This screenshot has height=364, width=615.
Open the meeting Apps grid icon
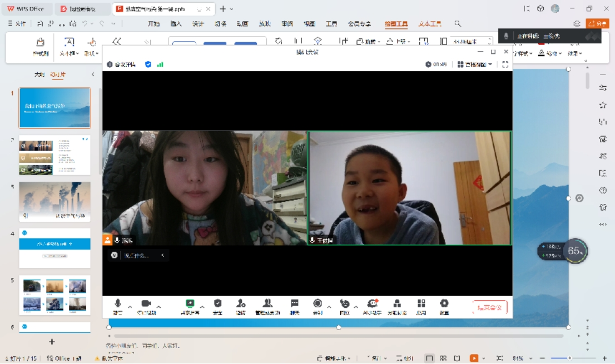pos(421,304)
